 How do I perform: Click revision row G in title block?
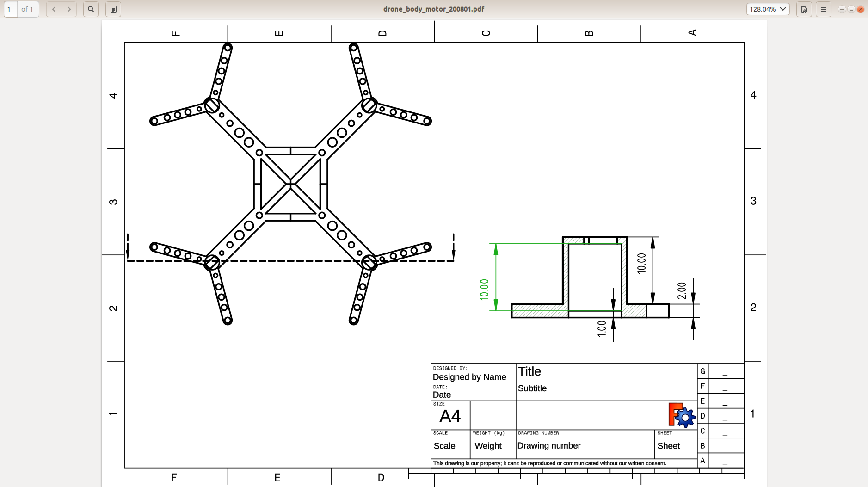(720, 371)
